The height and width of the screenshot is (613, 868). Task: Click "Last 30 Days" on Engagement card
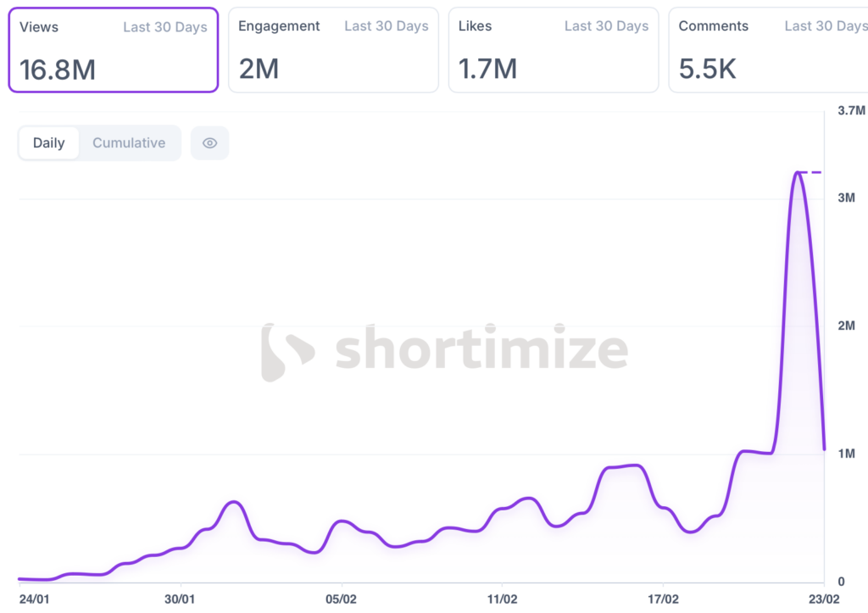click(386, 26)
